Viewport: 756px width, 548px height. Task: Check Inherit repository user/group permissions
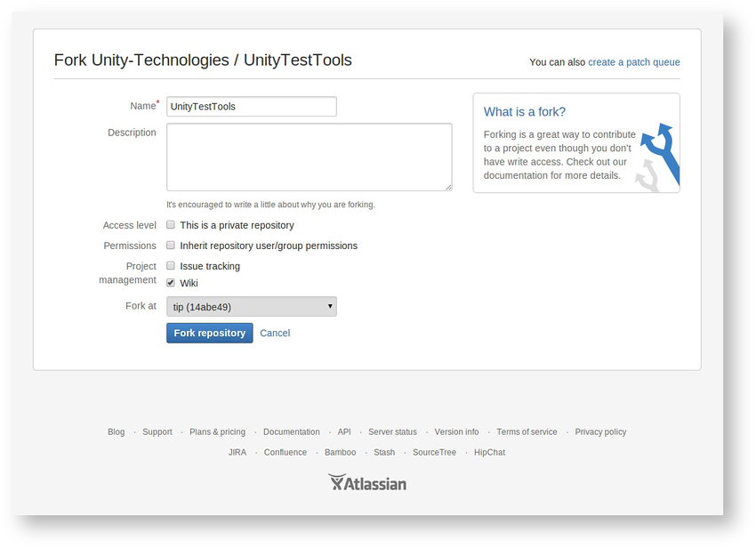coord(171,246)
